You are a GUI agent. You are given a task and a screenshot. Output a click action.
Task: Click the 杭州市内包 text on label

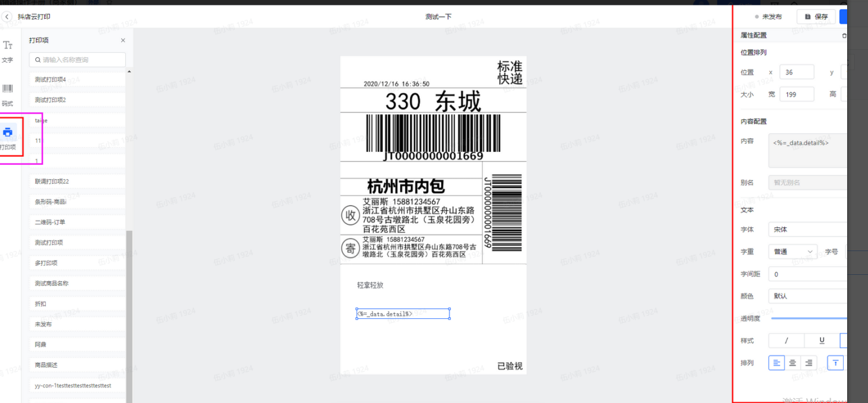coord(406,187)
